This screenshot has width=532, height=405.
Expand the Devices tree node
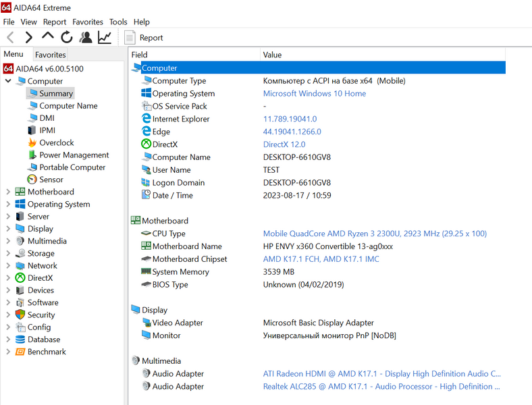[x=8, y=290]
